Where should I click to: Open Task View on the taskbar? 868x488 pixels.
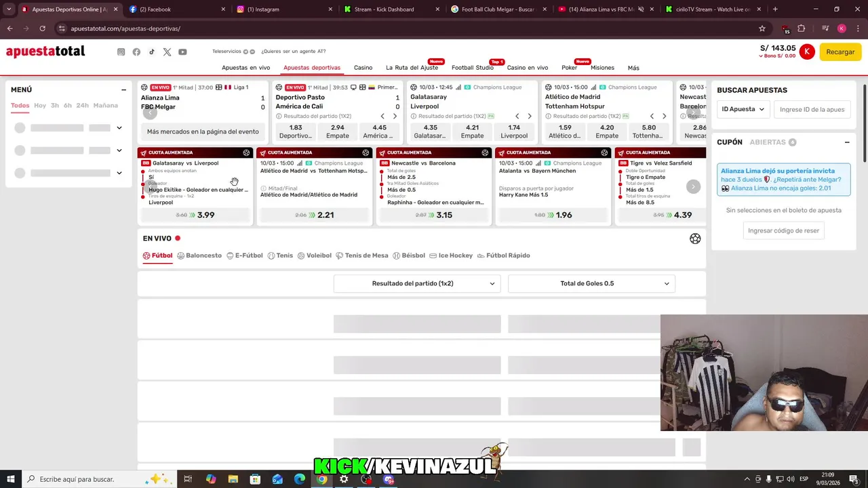pyautogui.click(x=188, y=479)
